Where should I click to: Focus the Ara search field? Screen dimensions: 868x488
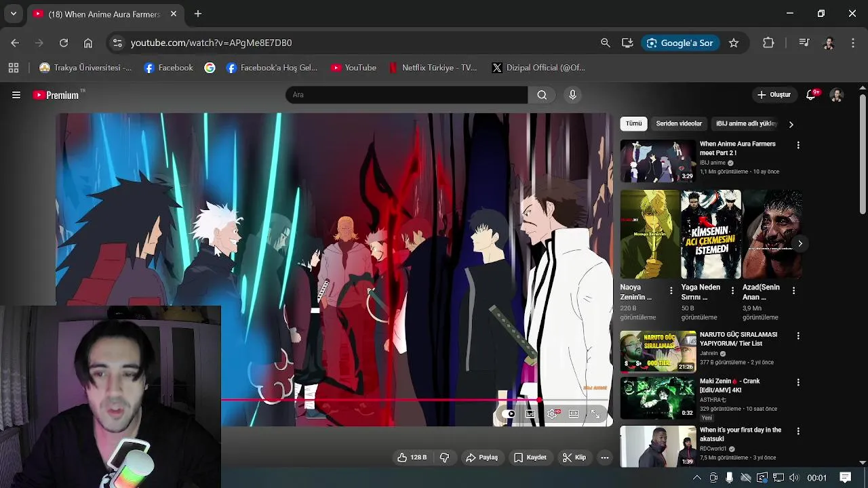tap(407, 95)
